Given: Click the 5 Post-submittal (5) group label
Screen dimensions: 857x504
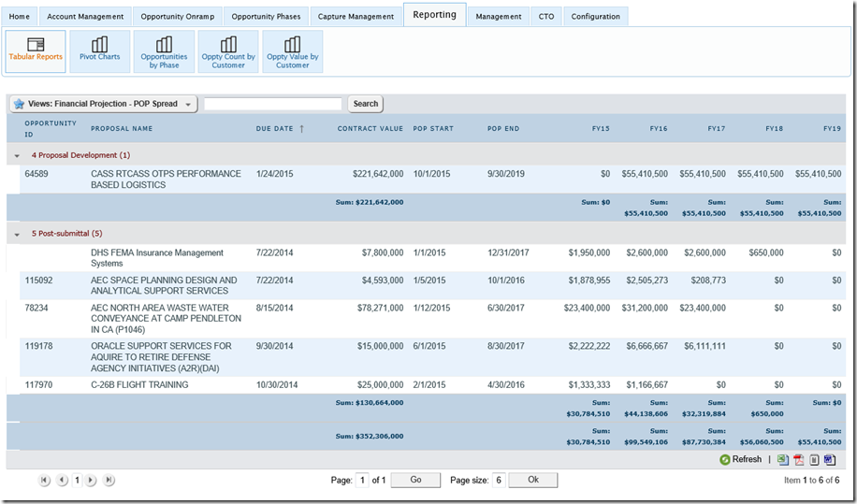Looking at the screenshot, I should tap(66, 234).
